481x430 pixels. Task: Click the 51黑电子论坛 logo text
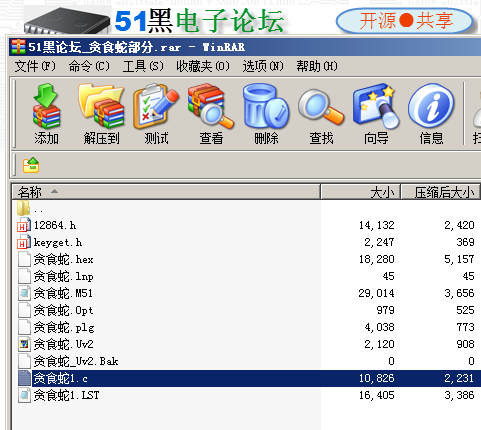(x=199, y=21)
